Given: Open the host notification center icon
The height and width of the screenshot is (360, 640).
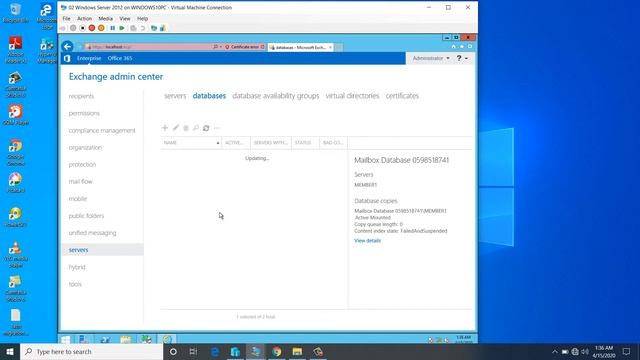Looking at the screenshot, I should [626, 351].
